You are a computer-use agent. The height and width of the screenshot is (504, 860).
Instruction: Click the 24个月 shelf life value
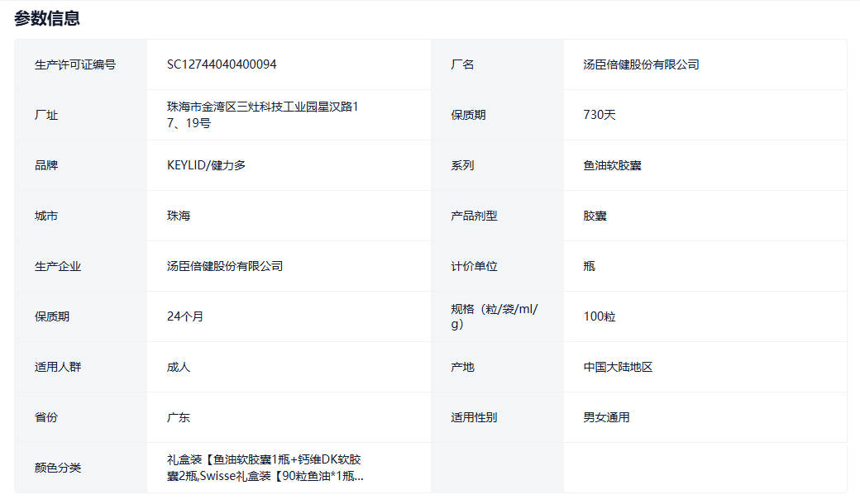(x=185, y=316)
